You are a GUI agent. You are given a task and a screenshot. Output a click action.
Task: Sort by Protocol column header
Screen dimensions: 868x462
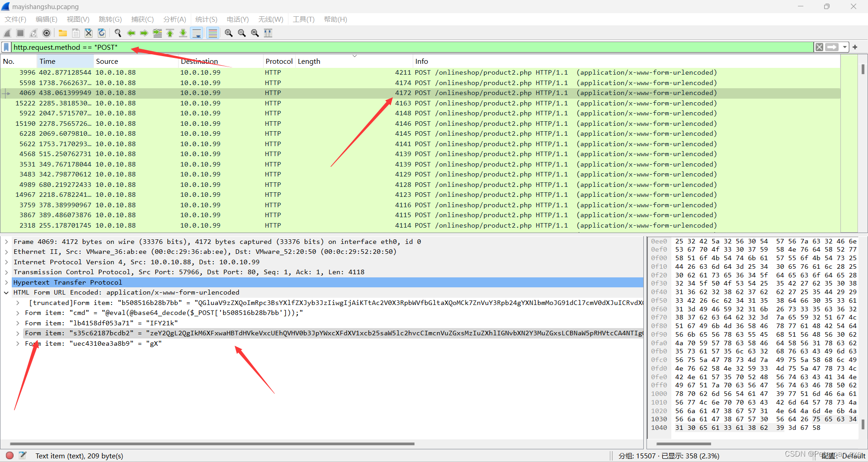click(x=279, y=61)
